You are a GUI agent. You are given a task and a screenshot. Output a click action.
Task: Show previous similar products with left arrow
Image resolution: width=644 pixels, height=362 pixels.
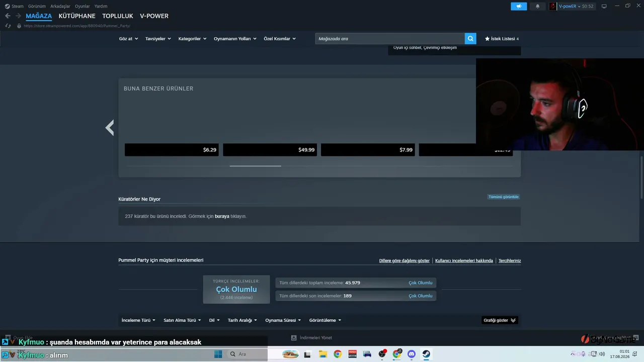pyautogui.click(x=110, y=128)
